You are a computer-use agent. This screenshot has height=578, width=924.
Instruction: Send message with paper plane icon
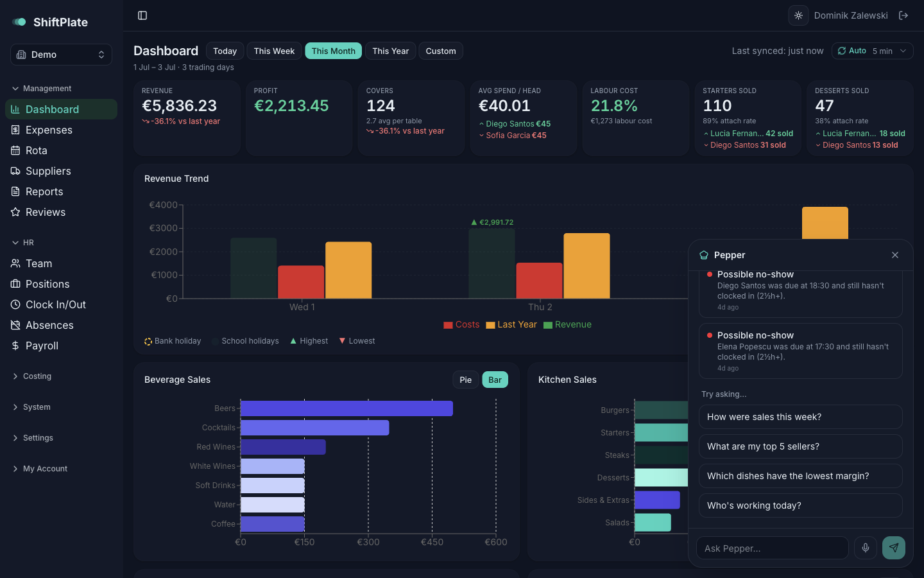point(894,548)
